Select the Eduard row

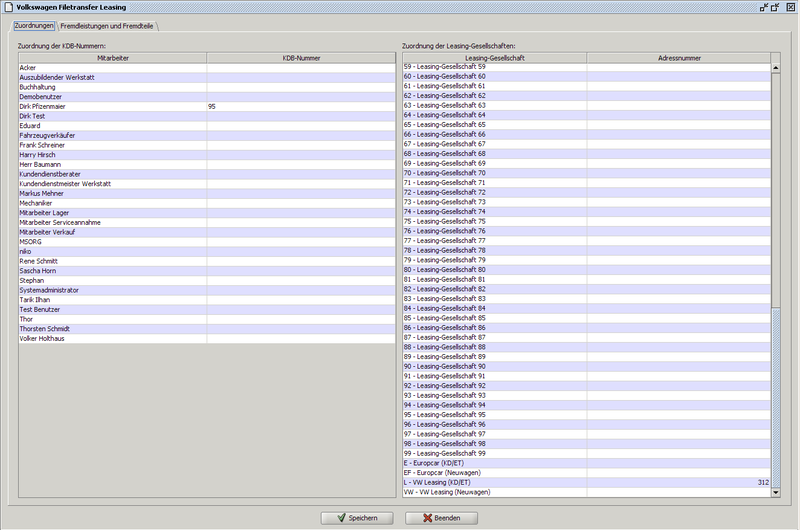(x=207, y=126)
